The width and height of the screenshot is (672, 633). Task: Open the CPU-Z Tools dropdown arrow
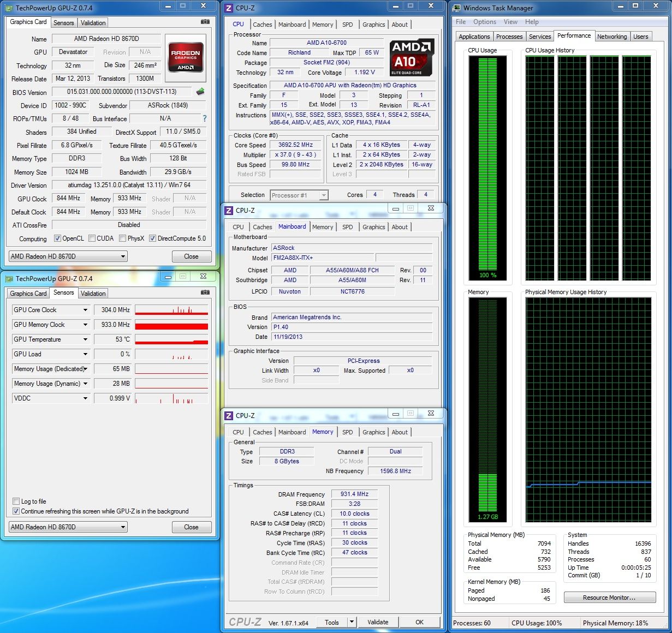tap(352, 622)
